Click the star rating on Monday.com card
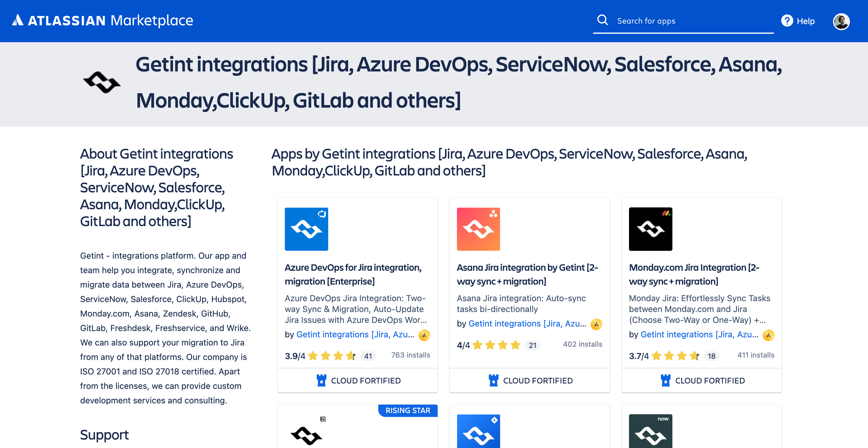 pos(675,356)
